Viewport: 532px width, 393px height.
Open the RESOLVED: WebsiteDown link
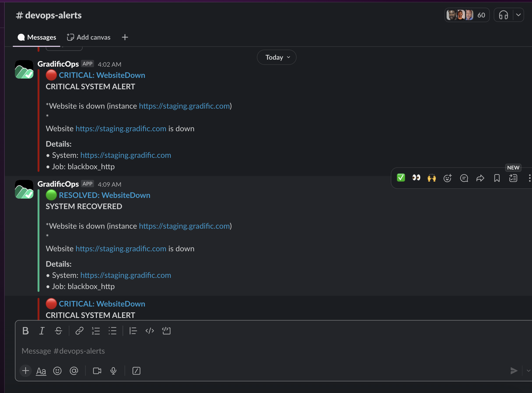coord(105,195)
